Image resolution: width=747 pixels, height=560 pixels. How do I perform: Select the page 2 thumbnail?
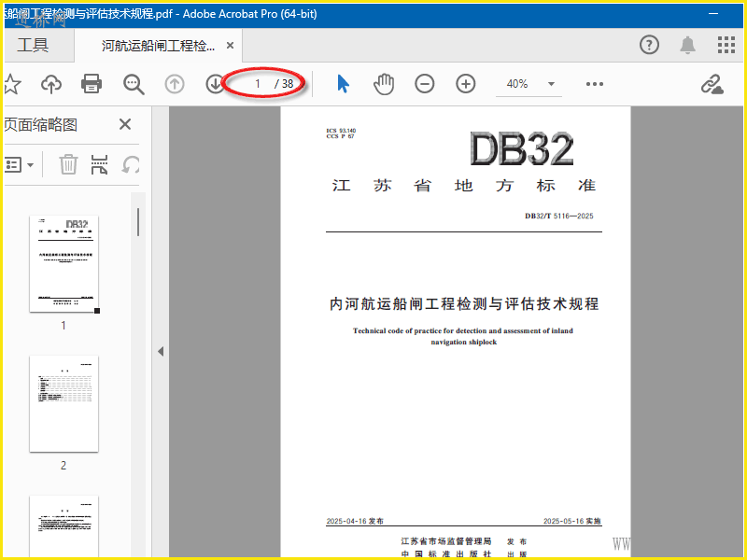[63, 404]
